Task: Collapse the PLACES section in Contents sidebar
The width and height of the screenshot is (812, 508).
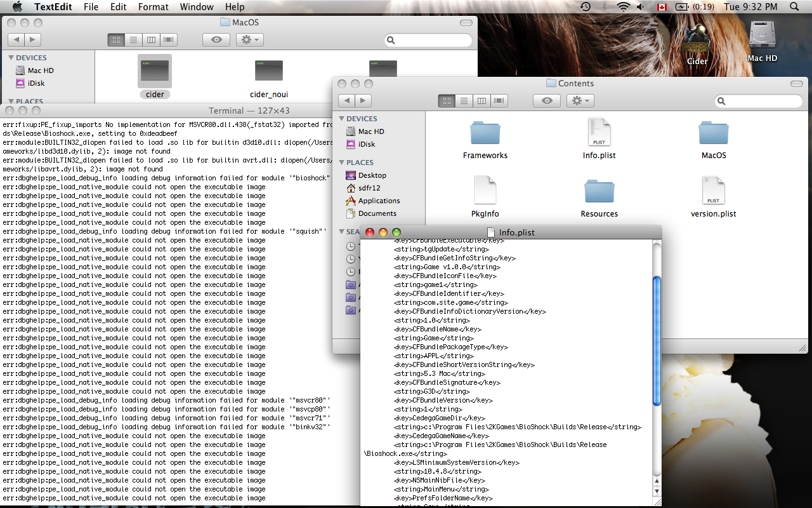Action: tap(342, 163)
